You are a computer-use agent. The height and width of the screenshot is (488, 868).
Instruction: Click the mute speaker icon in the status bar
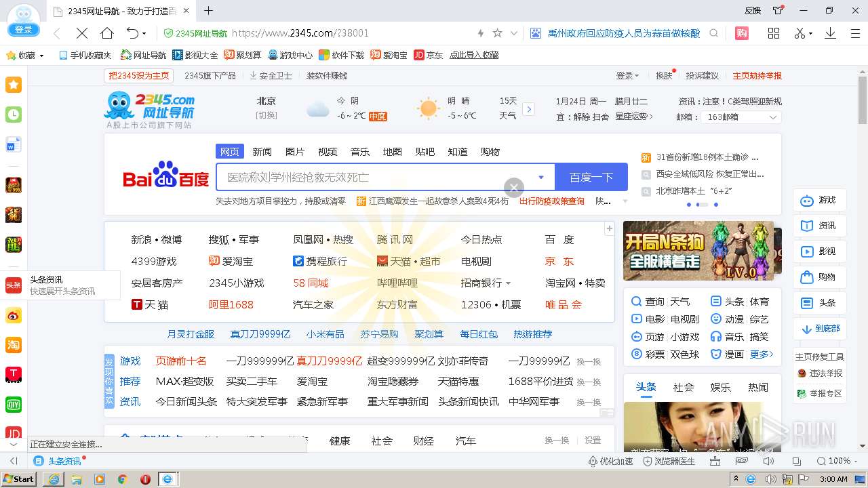tap(768, 461)
